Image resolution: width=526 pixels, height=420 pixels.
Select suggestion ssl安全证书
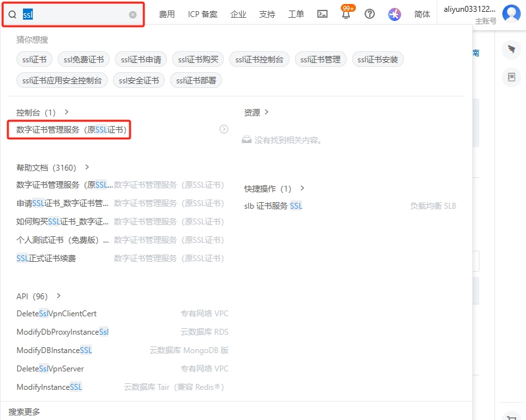[139, 81]
